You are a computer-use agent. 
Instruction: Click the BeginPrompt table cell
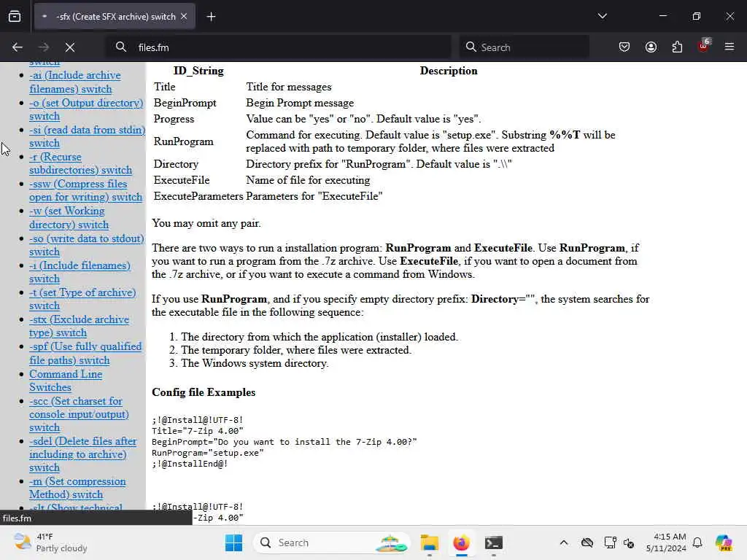[185, 103]
